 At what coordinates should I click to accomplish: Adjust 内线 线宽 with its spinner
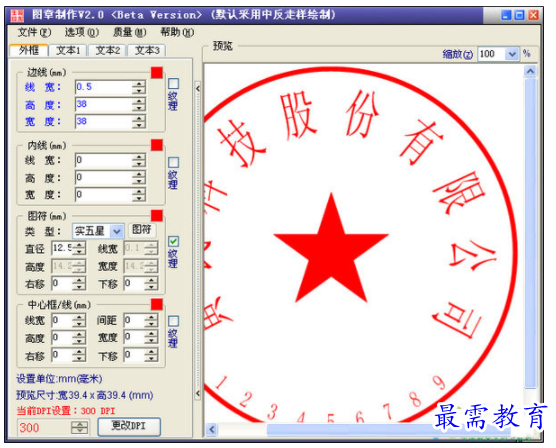tap(139, 160)
